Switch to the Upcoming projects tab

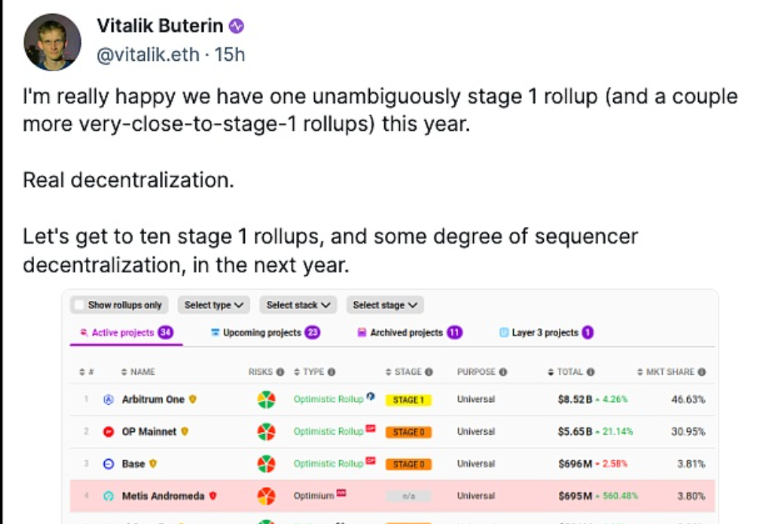tap(264, 333)
